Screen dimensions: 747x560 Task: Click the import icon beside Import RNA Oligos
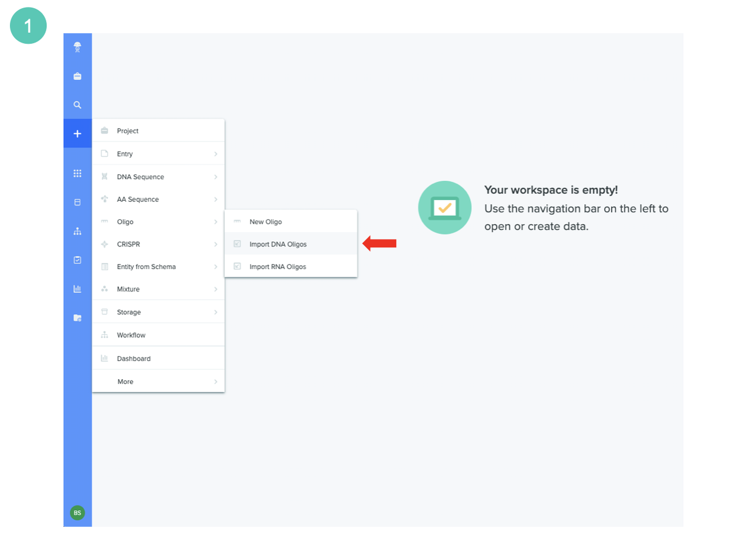pos(237,266)
